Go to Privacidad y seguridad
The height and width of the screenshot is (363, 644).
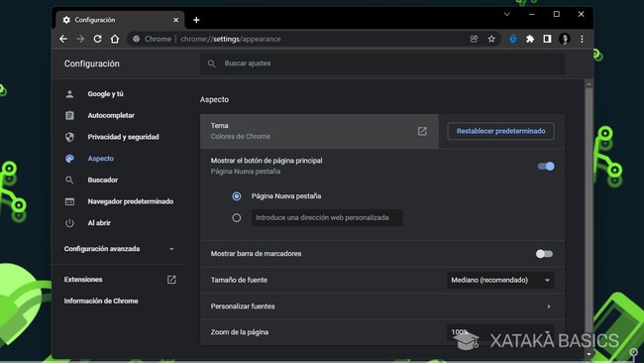(123, 137)
